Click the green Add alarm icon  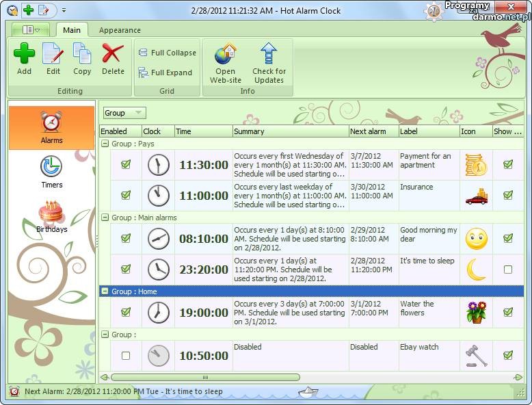(24, 54)
